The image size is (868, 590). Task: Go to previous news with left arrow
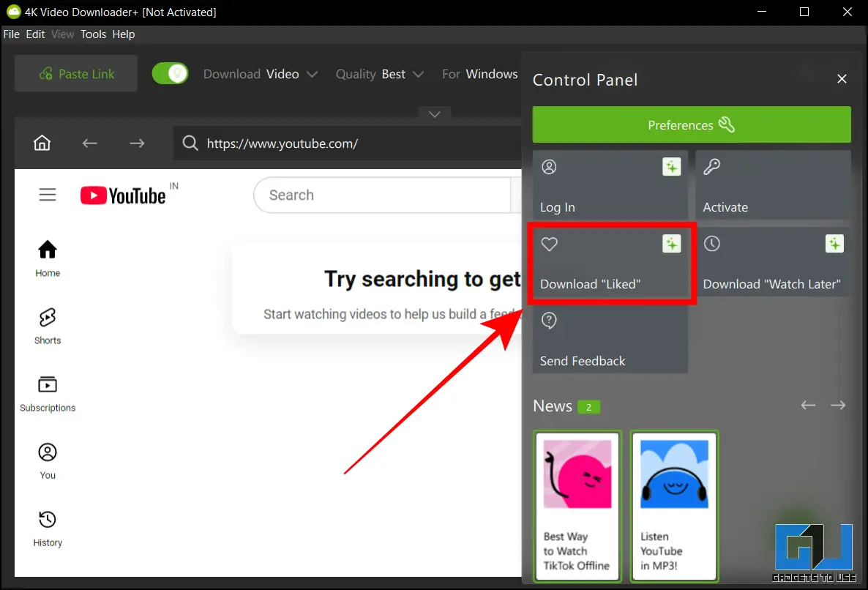point(808,406)
